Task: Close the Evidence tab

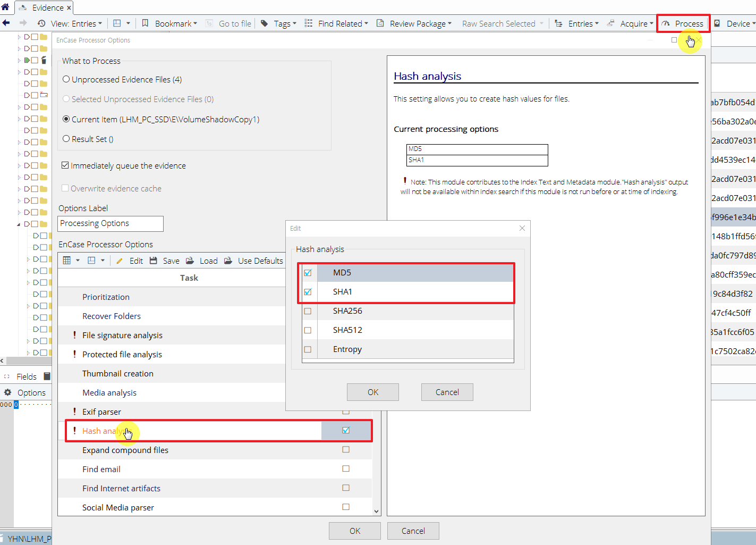Action: pos(69,8)
